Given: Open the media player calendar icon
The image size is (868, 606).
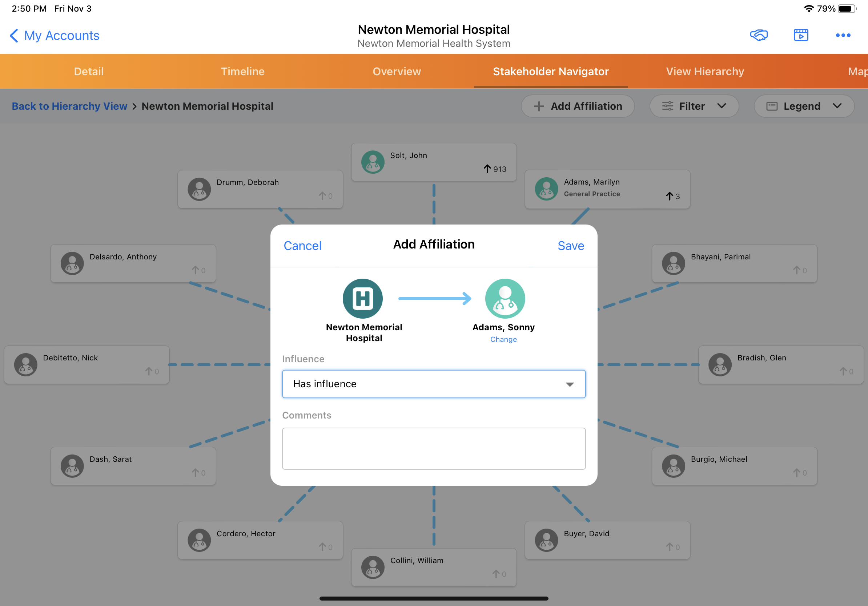Looking at the screenshot, I should (x=801, y=35).
